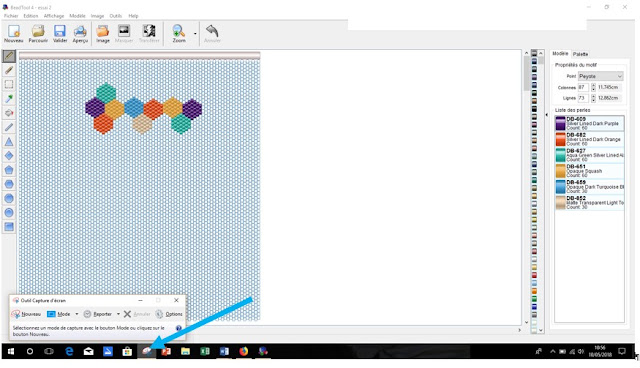Open the Affichage menu
Viewport: 640px width, 368px height.
click(x=54, y=16)
